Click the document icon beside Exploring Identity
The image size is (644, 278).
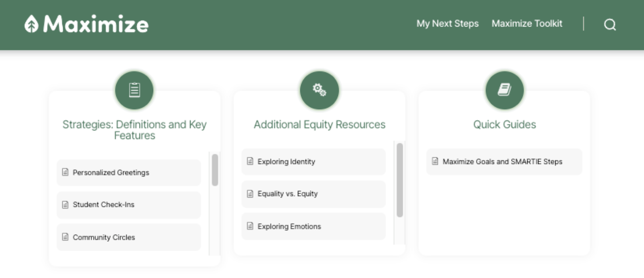coord(249,162)
